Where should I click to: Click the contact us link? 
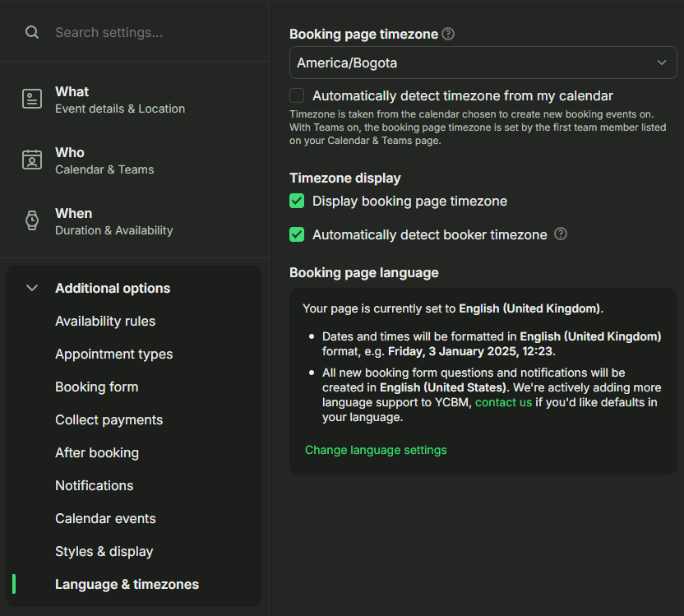point(503,402)
